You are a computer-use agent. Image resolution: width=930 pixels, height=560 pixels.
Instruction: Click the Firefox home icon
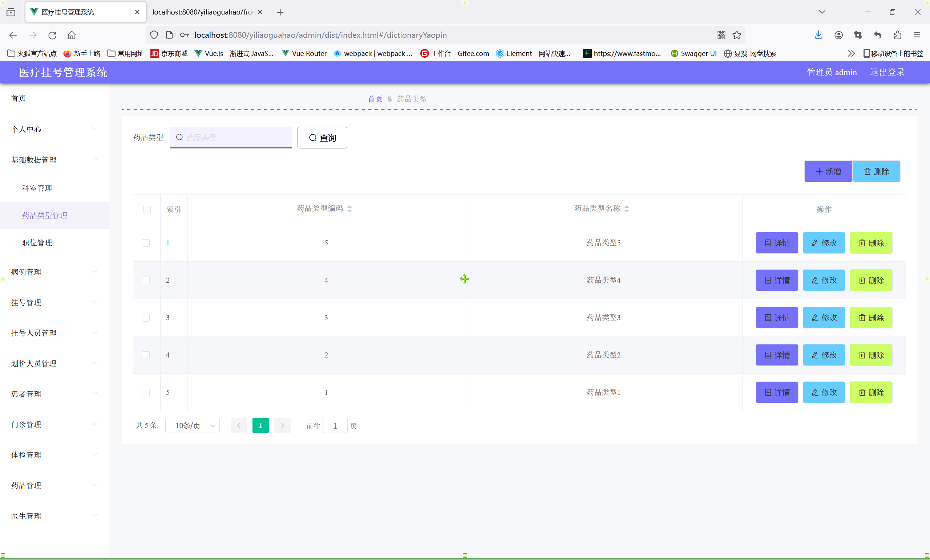click(x=72, y=35)
